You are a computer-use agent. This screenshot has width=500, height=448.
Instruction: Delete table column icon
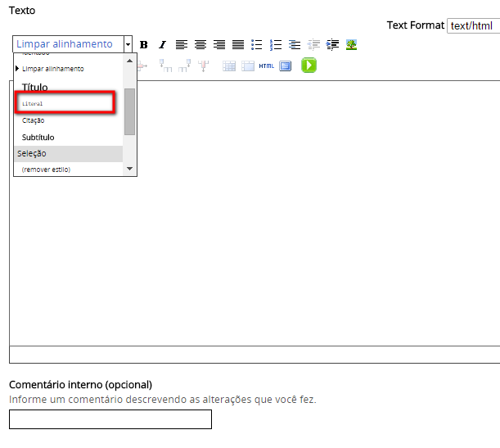tap(203, 66)
